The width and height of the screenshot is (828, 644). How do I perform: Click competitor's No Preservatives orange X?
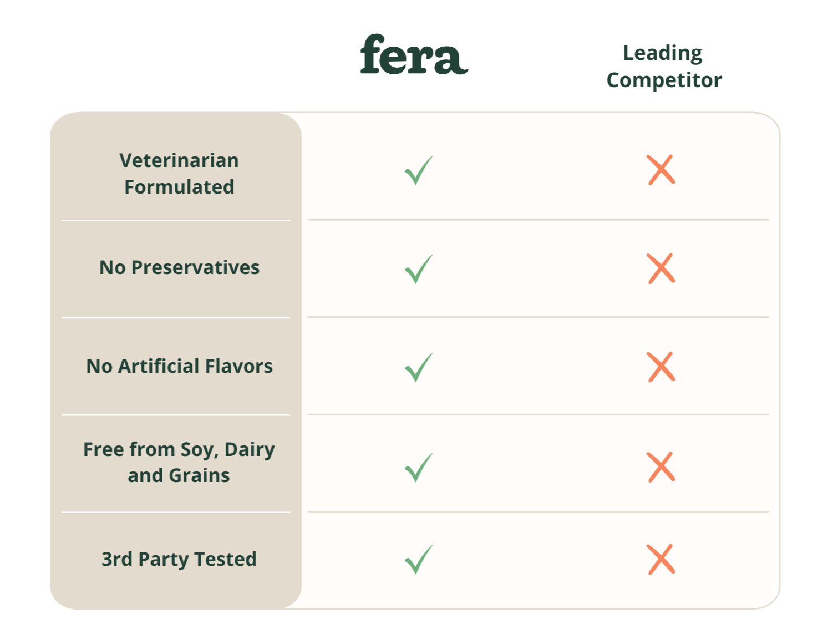[661, 268]
